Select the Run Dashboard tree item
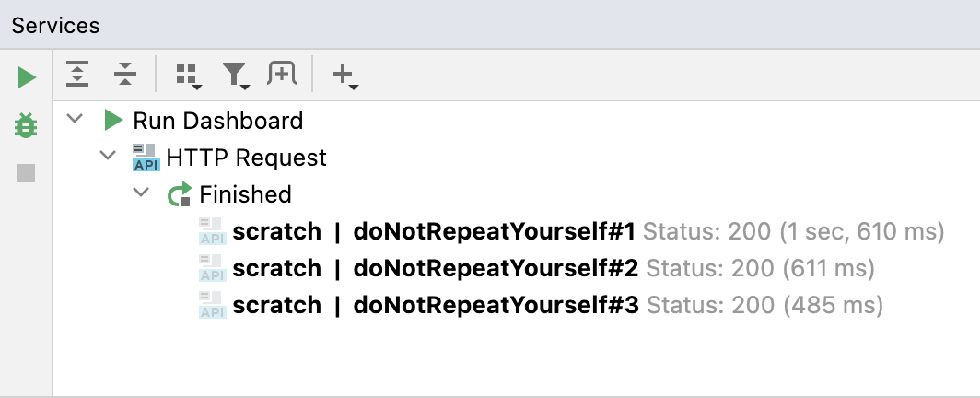This screenshot has height=398, width=980. (x=217, y=121)
